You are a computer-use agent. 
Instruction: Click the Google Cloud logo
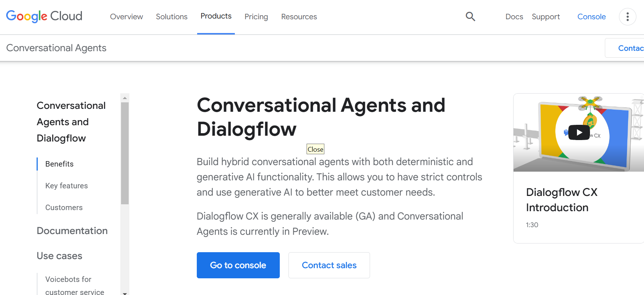point(44,16)
